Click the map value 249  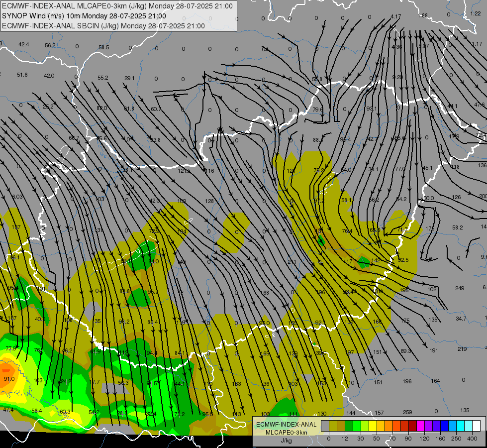pos(460,288)
